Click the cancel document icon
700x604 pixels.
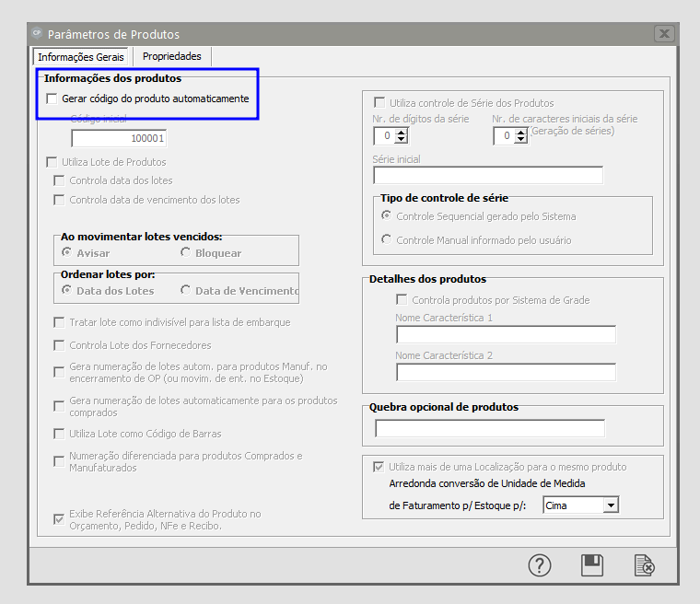coord(644,565)
